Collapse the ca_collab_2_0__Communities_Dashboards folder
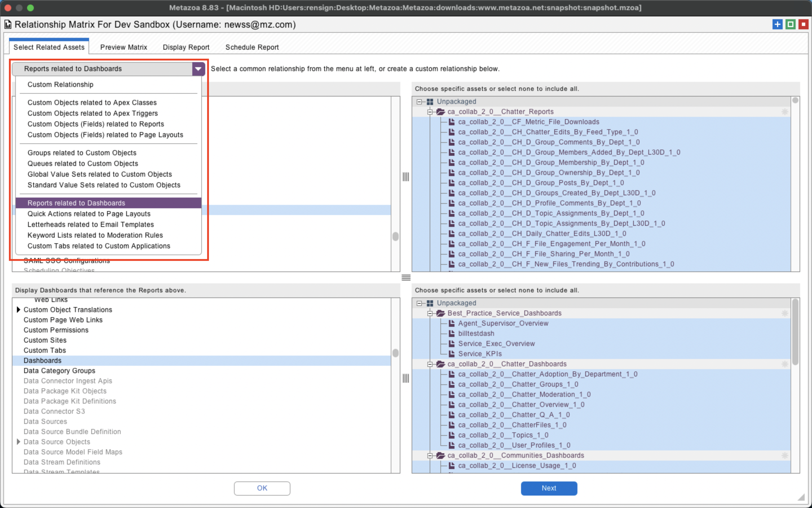812x508 pixels. pyautogui.click(x=430, y=456)
